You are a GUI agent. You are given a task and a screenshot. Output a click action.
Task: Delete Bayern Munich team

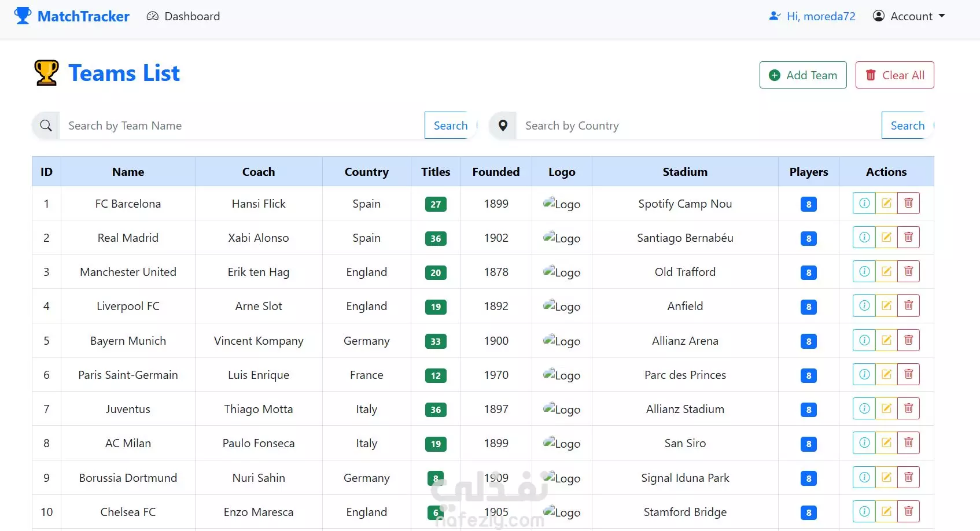point(909,340)
